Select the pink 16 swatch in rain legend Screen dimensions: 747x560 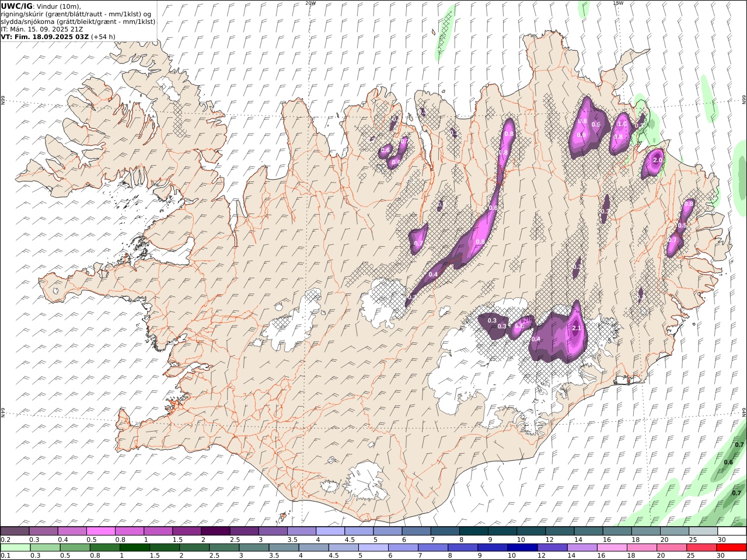pos(612,548)
